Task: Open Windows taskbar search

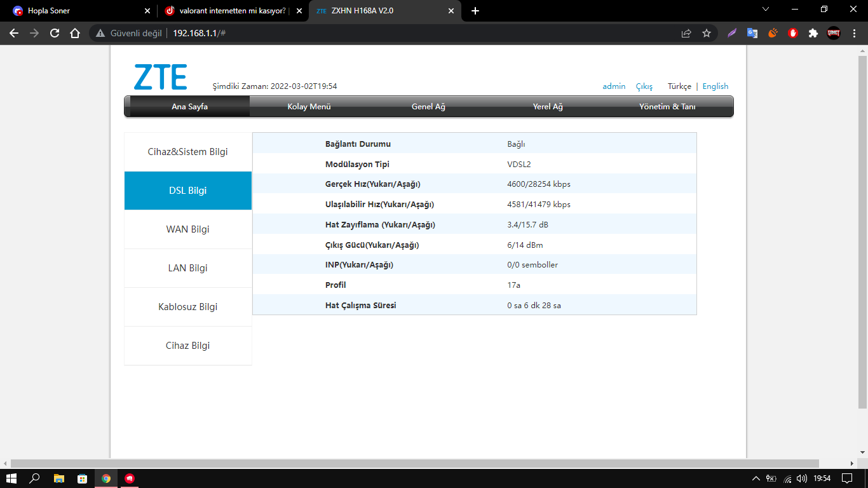Action: click(x=35, y=478)
